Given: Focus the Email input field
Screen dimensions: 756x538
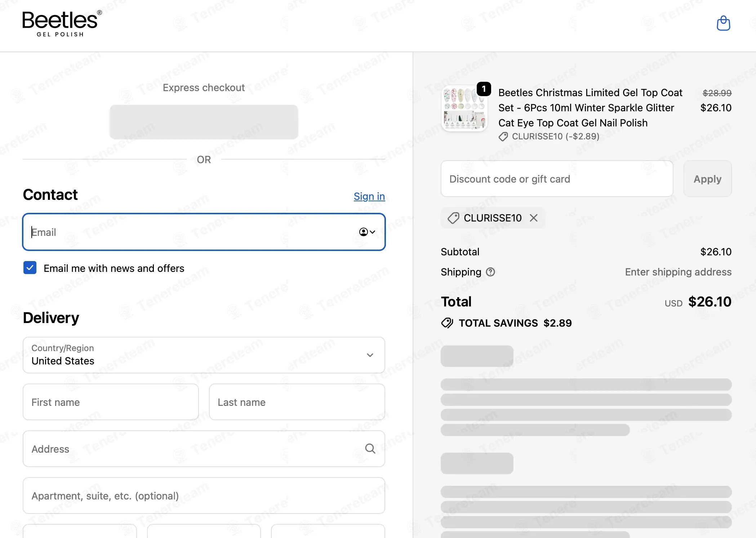Looking at the screenshot, I should (x=204, y=232).
